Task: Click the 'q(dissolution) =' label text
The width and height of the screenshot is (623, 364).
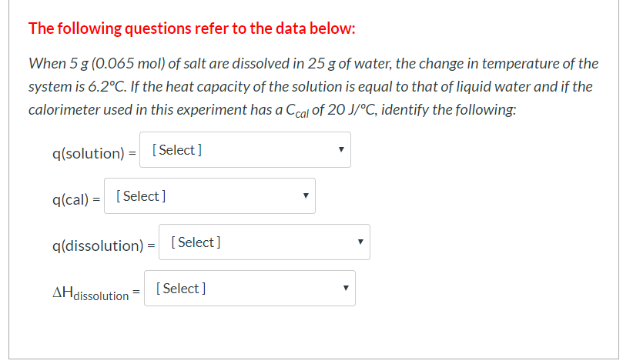Action: pos(103,245)
